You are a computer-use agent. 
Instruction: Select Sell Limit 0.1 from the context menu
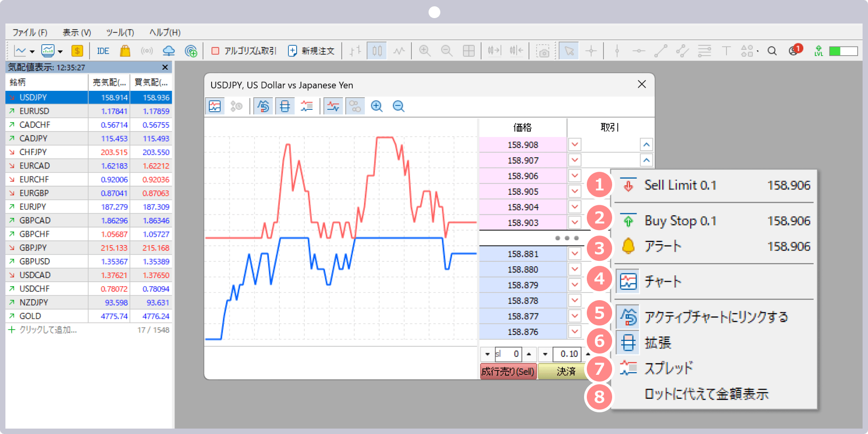click(x=680, y=185)
